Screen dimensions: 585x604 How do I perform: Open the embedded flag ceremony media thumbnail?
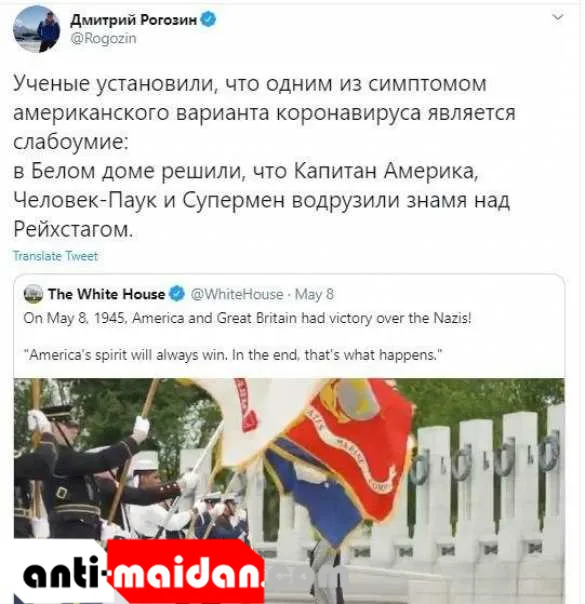[289, 491]
